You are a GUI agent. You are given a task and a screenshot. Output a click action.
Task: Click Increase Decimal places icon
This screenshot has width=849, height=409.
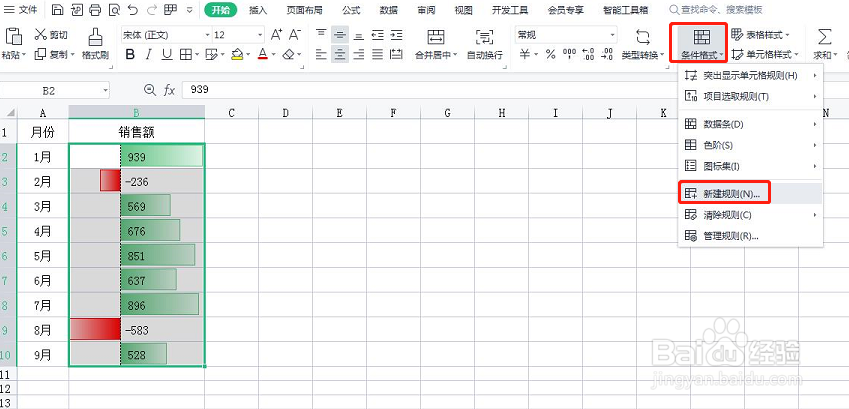click(x=589, y=54)
